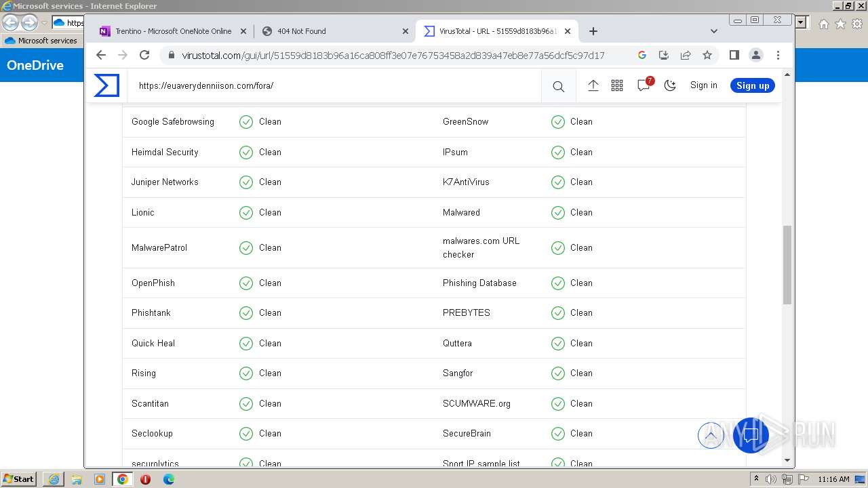The height and width of the screenshot is (488, 868).
Task: Close the 404 Not Found tab
Action: [x=406, y=31]
